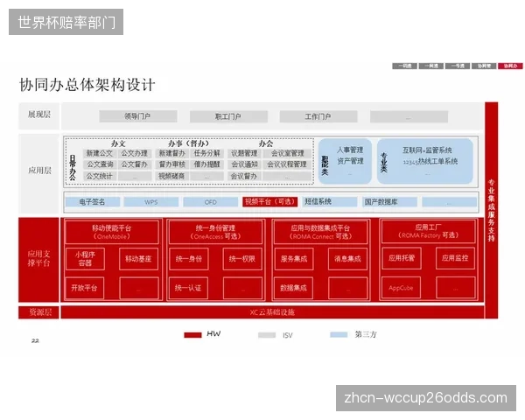
Task: Click the 工作门户 box
Action: [318, 116]
